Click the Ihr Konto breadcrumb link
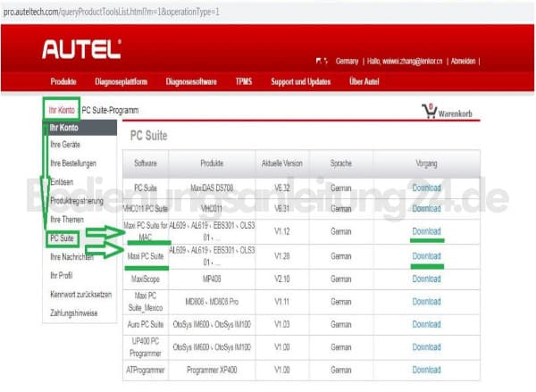Viewport: 536px width, 392px height. pyautogui.click(x=62, y=110)
